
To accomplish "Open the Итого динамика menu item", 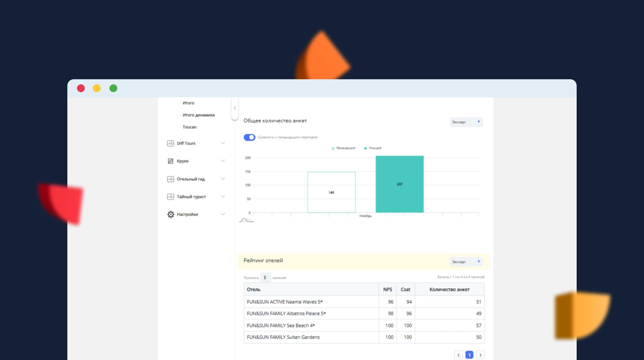I will (x=199, y=115).
